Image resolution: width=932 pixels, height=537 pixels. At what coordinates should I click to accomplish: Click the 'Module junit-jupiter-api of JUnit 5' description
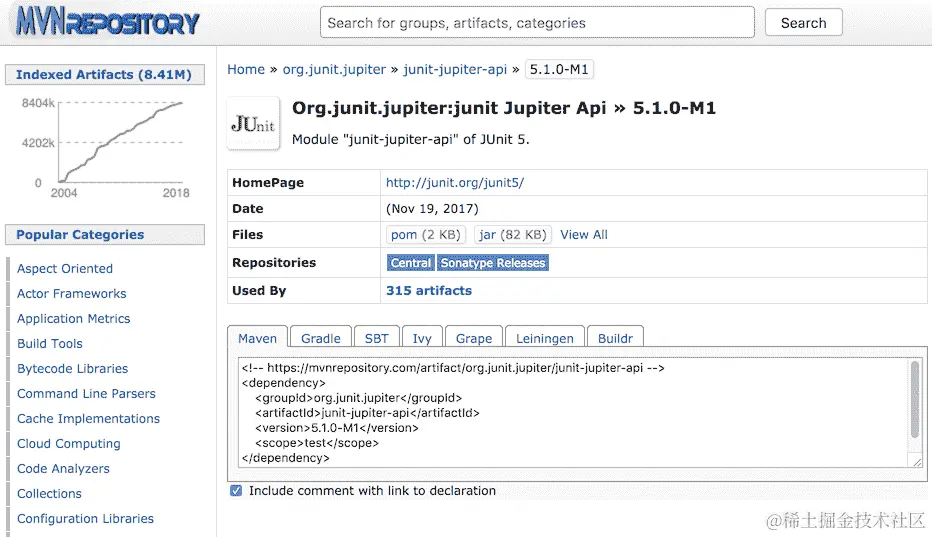click(410, 139)
